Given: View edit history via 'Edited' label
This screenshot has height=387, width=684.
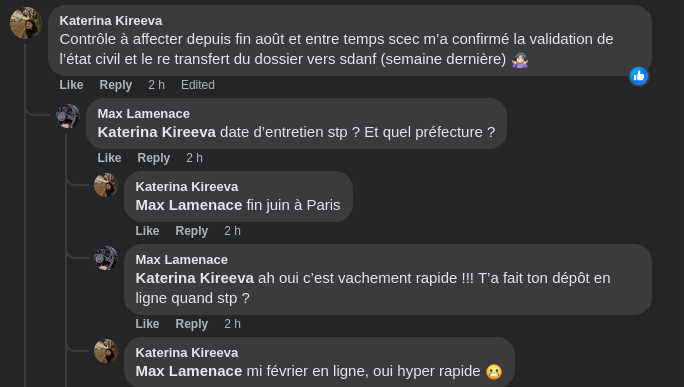Looking at the screenshot, I should point(198,85).
